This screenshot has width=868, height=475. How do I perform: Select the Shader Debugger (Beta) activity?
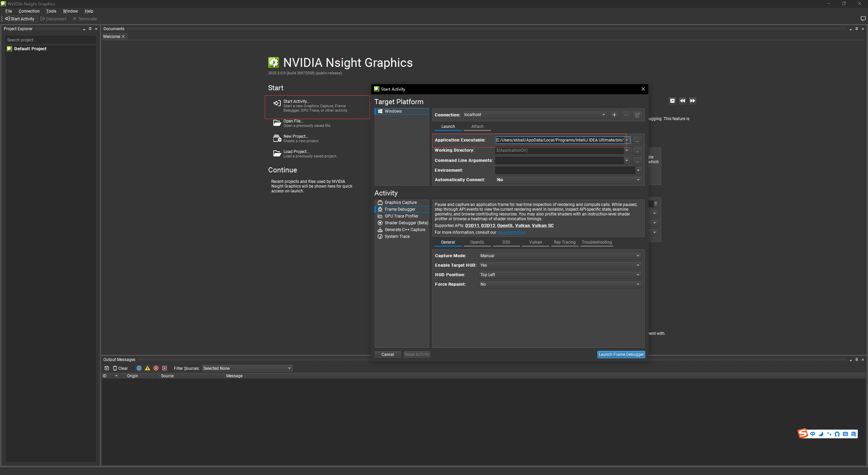(x=406, y=223)
